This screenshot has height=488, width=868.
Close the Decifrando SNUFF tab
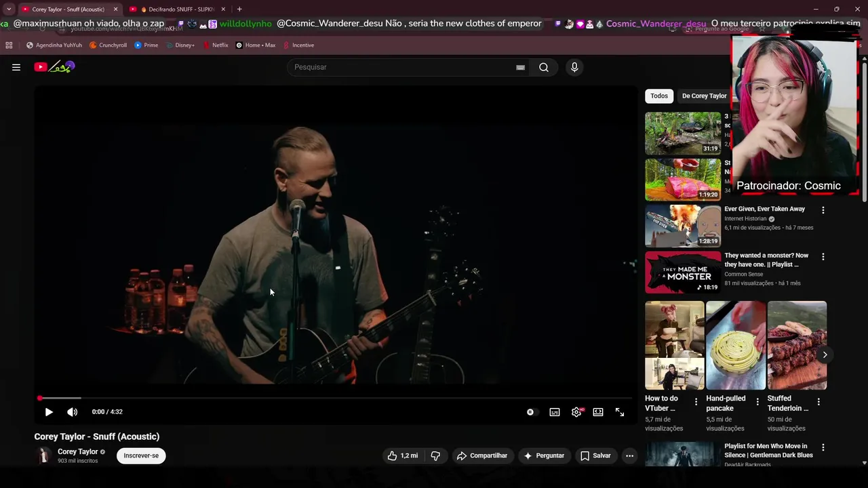tap(223, 9)
